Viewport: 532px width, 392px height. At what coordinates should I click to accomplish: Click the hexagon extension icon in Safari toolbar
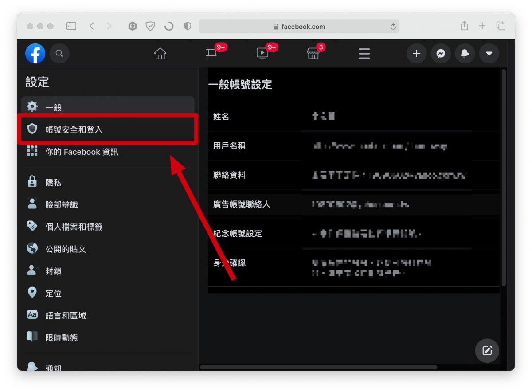tap(133, 27)
